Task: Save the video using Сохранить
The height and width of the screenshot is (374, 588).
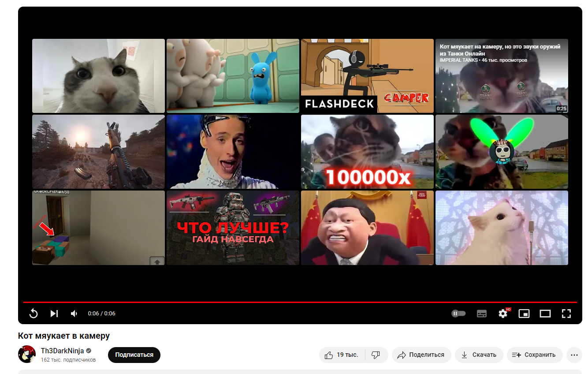Action: (x=535, y=355)
